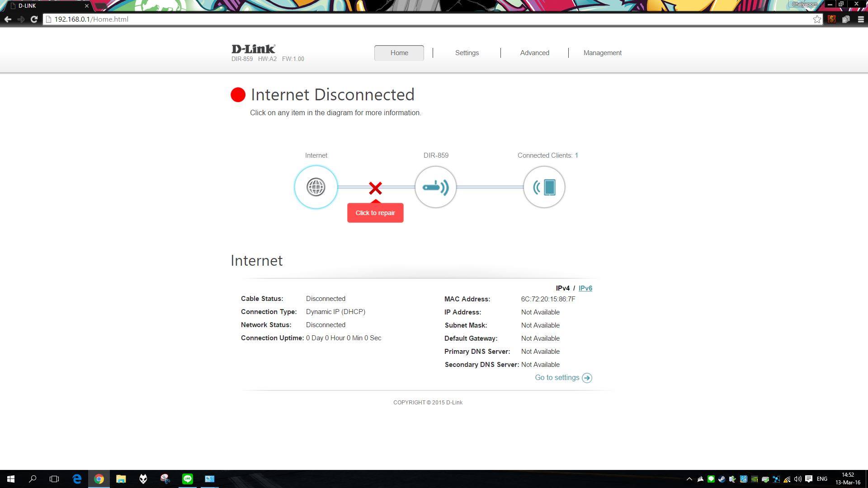Screen dimensions: 868x488
Task: Open the Wi-Fi network tray icon
Action: click(787, 479)
